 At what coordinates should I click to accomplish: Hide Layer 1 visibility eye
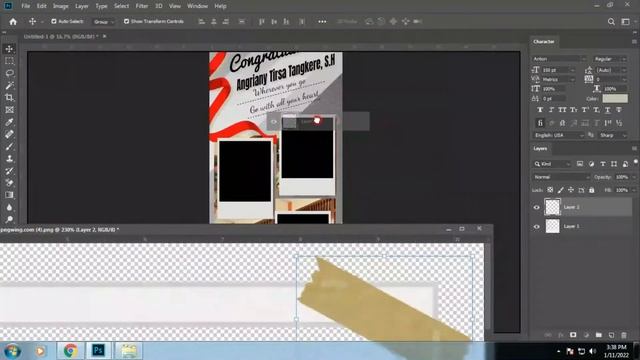(537, 227)
